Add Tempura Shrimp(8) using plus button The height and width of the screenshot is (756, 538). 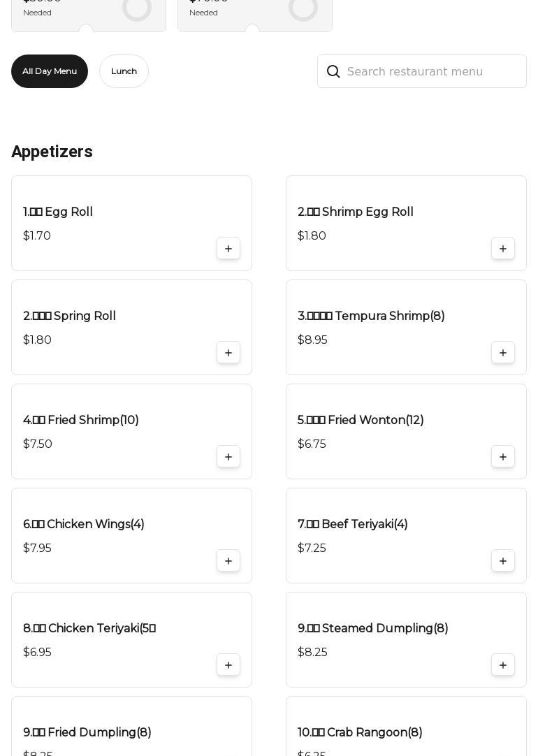tap(503, 353)
